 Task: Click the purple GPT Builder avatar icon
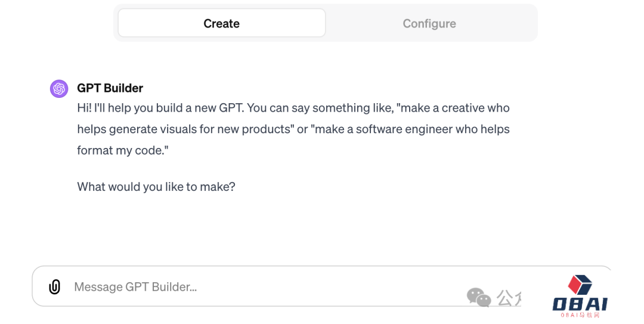coord(59,89)
